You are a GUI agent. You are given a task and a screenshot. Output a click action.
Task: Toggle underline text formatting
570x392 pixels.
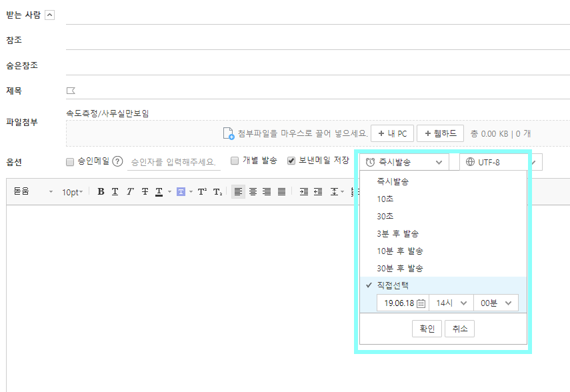coord(115,191)
